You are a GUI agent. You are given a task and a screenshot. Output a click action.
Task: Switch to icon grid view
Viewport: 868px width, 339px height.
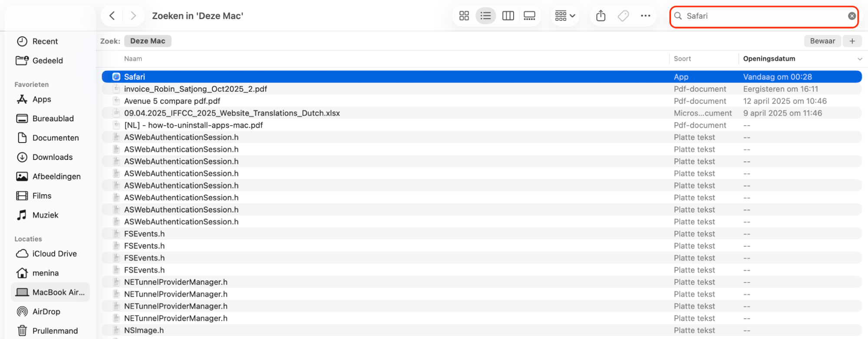(x=464, y=16)
